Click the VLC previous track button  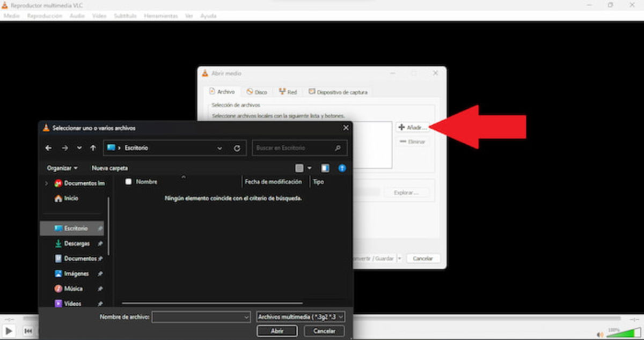[28, 332]
